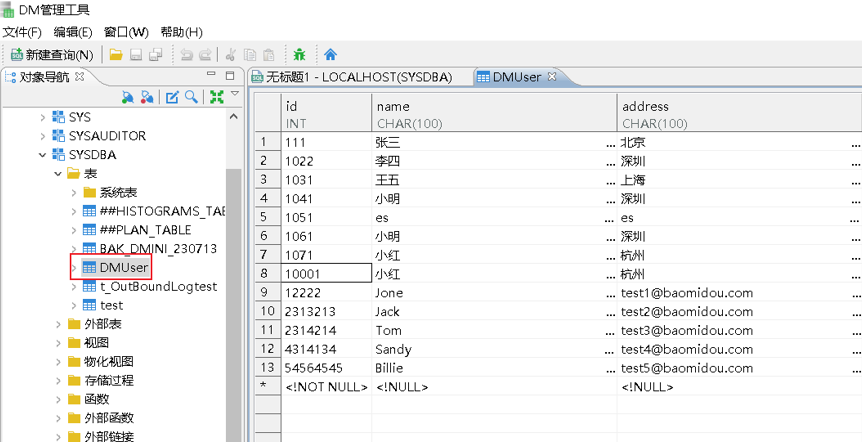862x445 pixels.
Task: Click the green bug debug icon
Action: [299, 55]
